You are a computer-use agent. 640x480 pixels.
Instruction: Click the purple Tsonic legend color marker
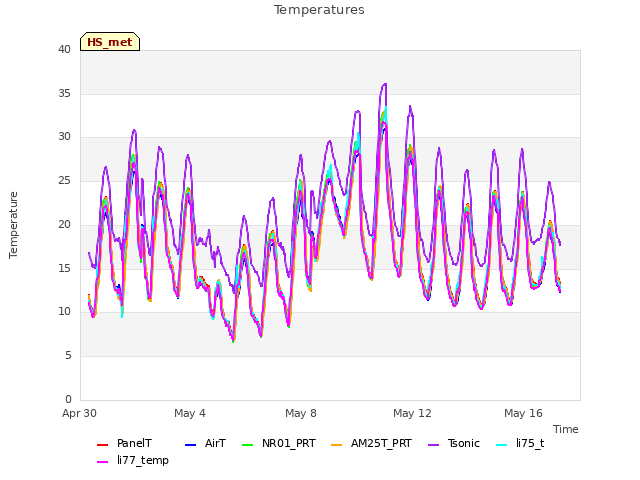coord(433,444)
